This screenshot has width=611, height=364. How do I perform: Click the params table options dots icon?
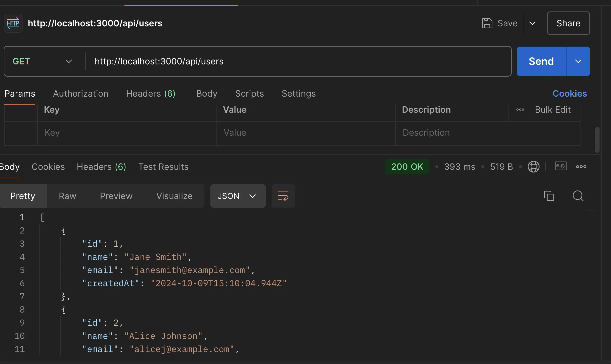pos(520,110)
